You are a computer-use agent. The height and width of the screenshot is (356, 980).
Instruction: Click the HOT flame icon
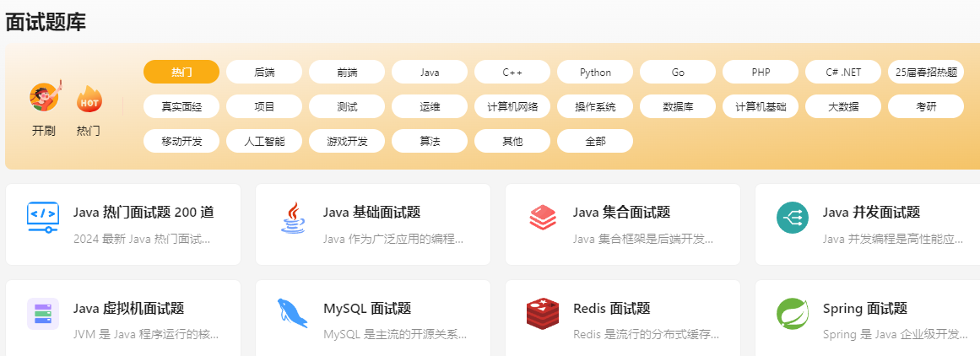tap(89, 100)
